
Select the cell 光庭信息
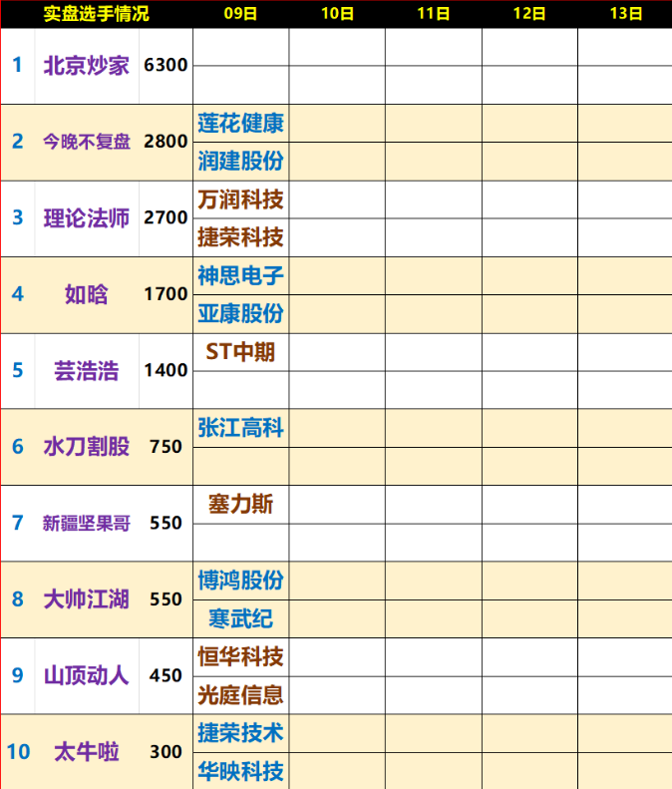point(240,695)
